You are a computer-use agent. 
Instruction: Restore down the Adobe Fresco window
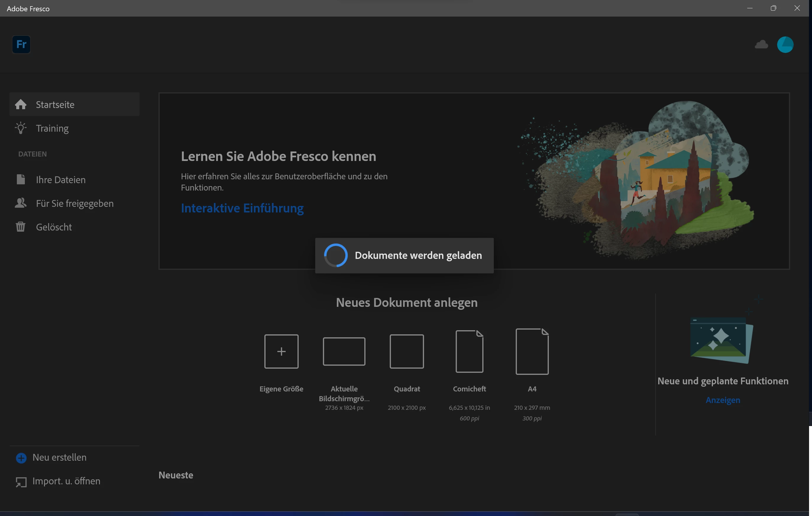[773, 8]
